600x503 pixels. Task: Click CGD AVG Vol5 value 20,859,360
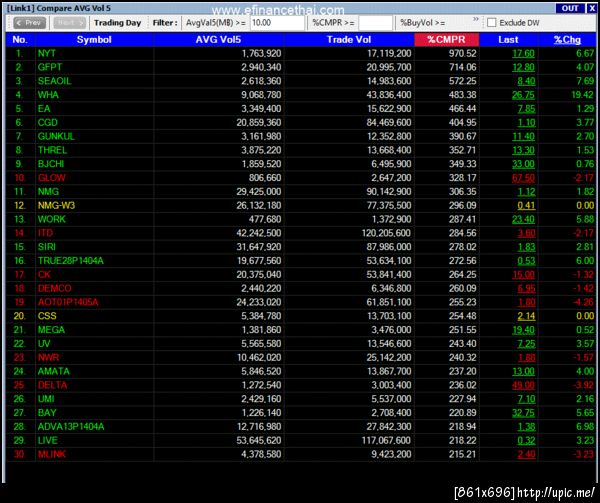[x=259, y=122]
